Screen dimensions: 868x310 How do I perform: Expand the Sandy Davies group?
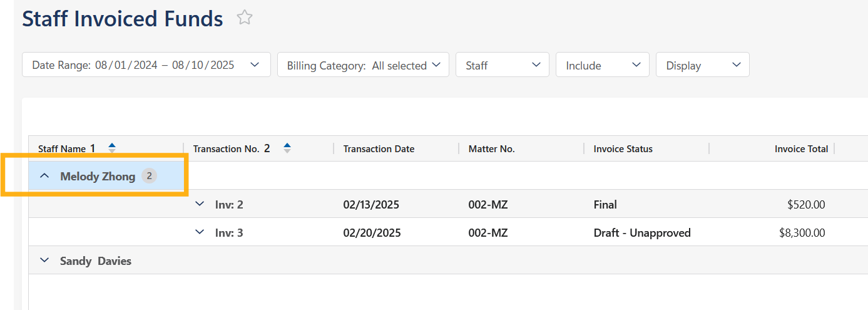[x=44, y=261]
